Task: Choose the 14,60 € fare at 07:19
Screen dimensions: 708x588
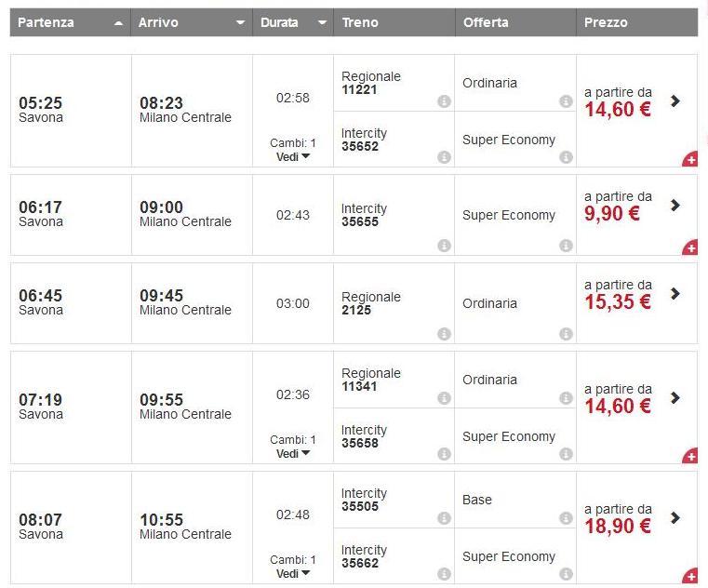Action: point(618,407)
